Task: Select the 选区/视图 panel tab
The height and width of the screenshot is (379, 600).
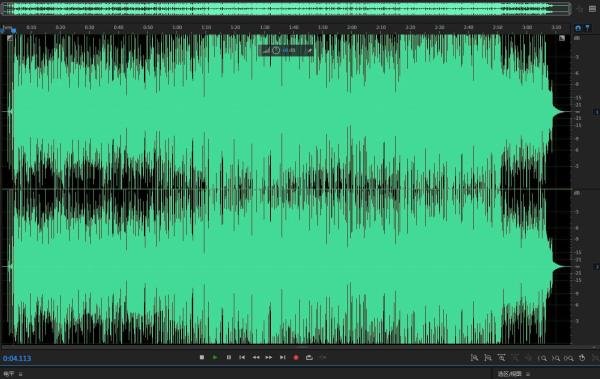Action: (x=510, y=374)
